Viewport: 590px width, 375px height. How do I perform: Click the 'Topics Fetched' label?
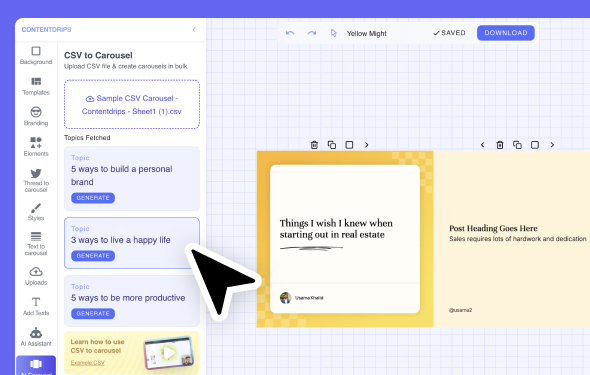[87, 138]
